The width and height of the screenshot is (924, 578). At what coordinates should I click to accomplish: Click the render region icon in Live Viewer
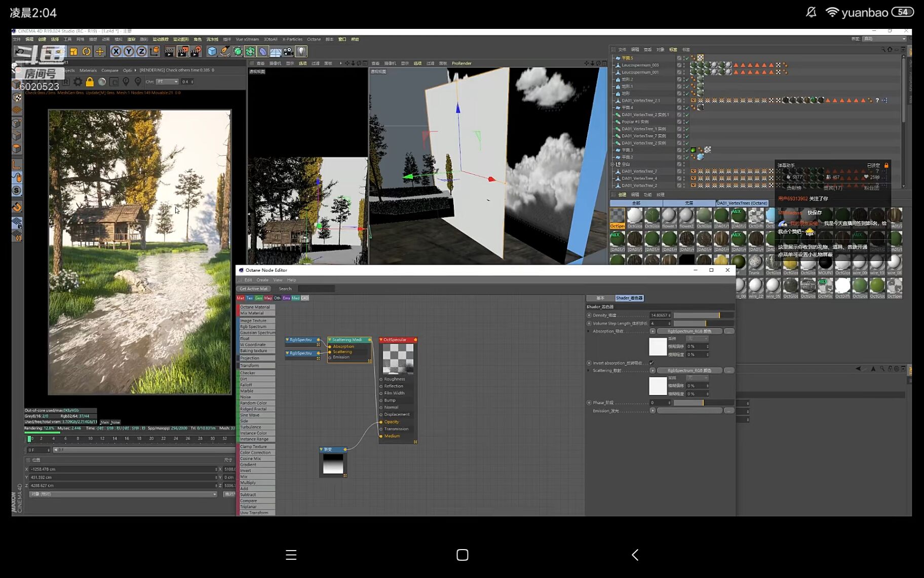click(114, 82)
